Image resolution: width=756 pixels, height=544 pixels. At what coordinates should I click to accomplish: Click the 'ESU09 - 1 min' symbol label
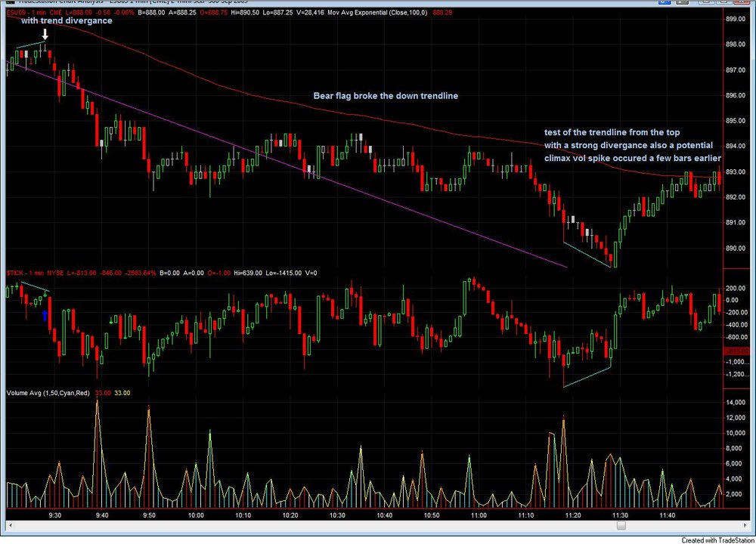tap(26, 13)
